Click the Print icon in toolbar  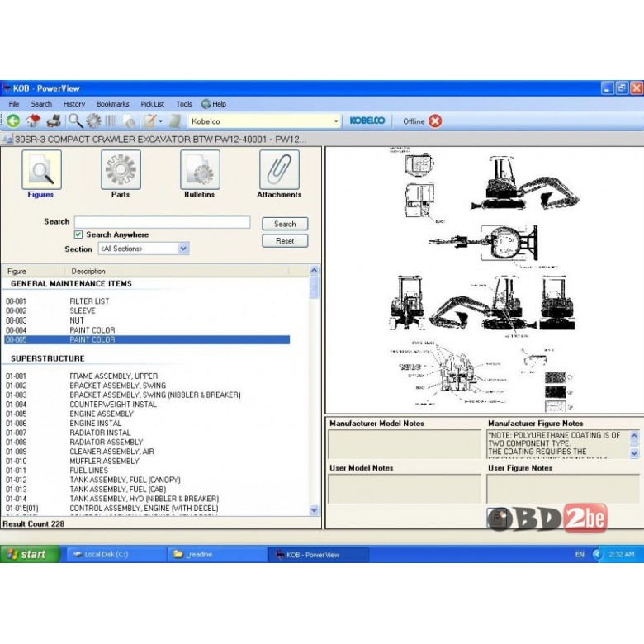point(54,121)
